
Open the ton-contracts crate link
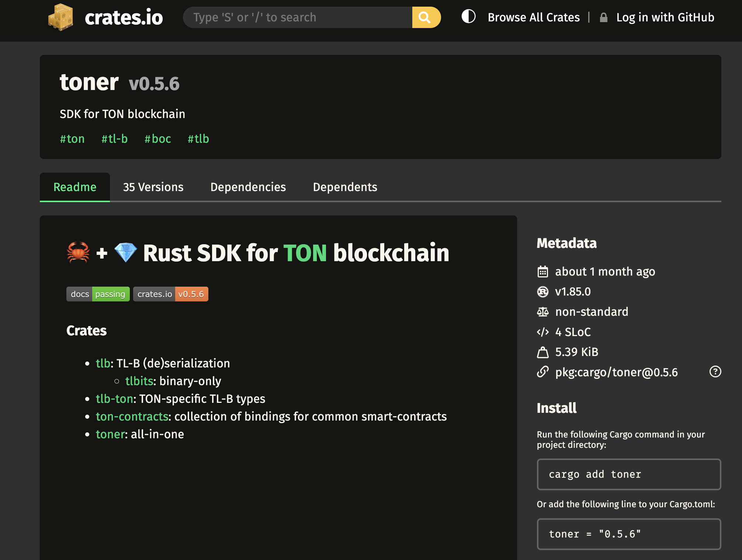click(132, 416)
